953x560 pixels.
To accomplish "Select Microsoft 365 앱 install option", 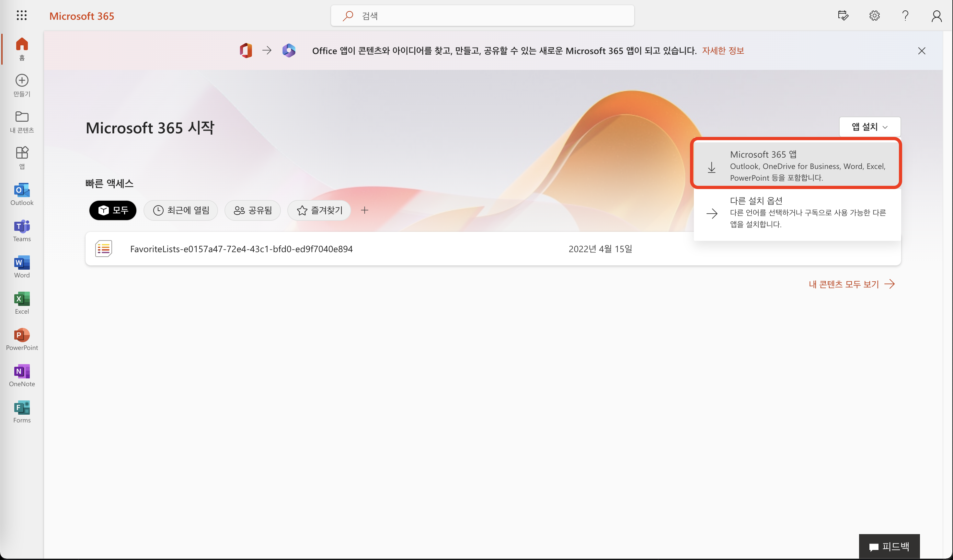I will pyautogui.click(x=797, y=165).
